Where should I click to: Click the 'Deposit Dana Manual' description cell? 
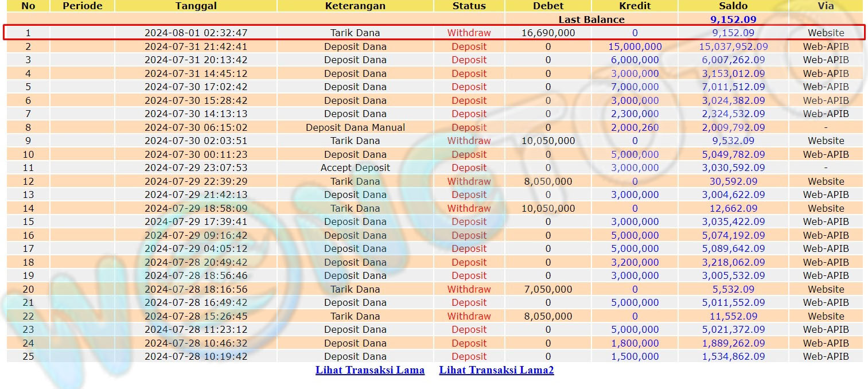click(x=355, y=127)
